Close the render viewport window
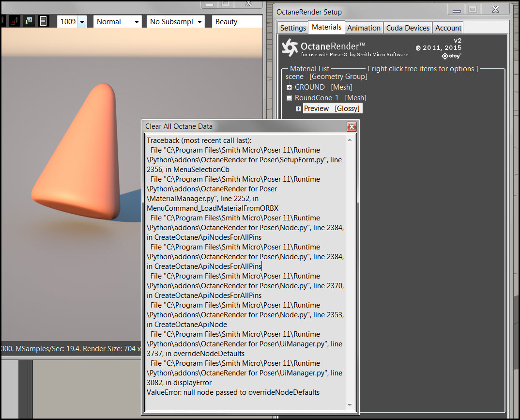Image resolution: width=520 pixels, height=420 pixels. (248, 4)
